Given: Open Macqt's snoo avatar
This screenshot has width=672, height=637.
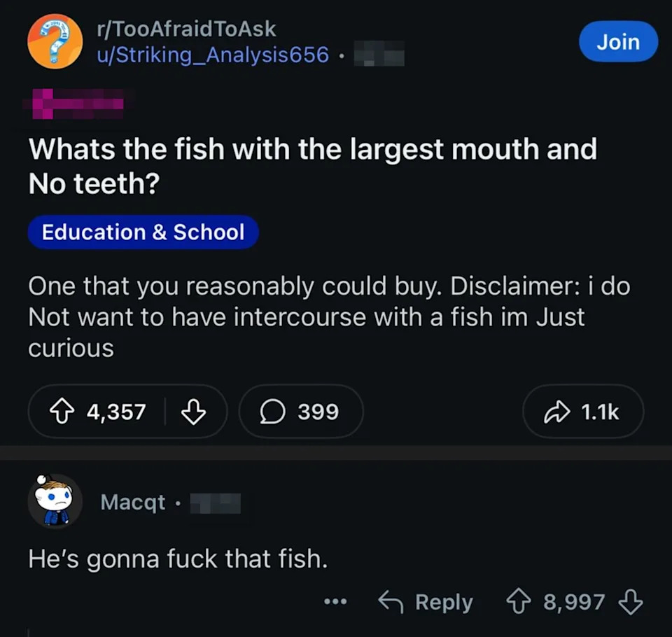Looking at the screenshot, I should tap(55, 501).
